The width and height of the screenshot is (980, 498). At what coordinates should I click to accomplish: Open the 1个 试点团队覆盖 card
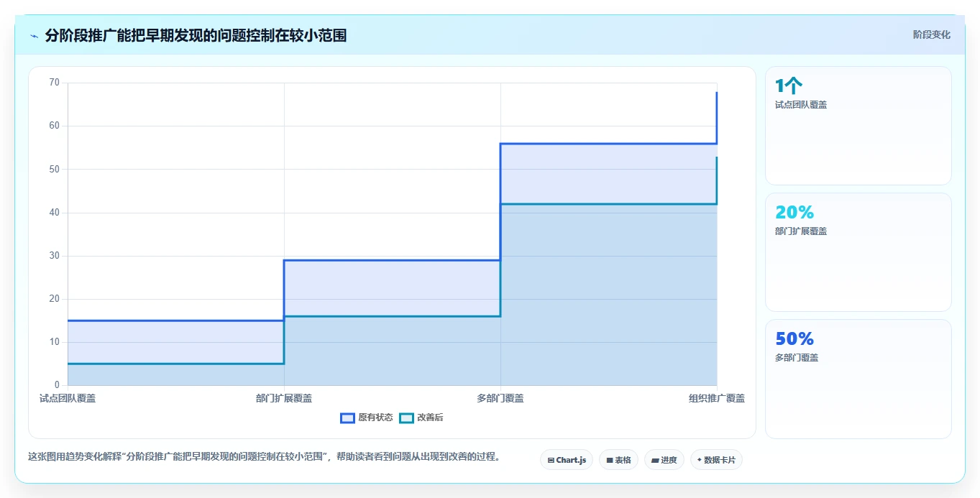[x=858, y=126]
